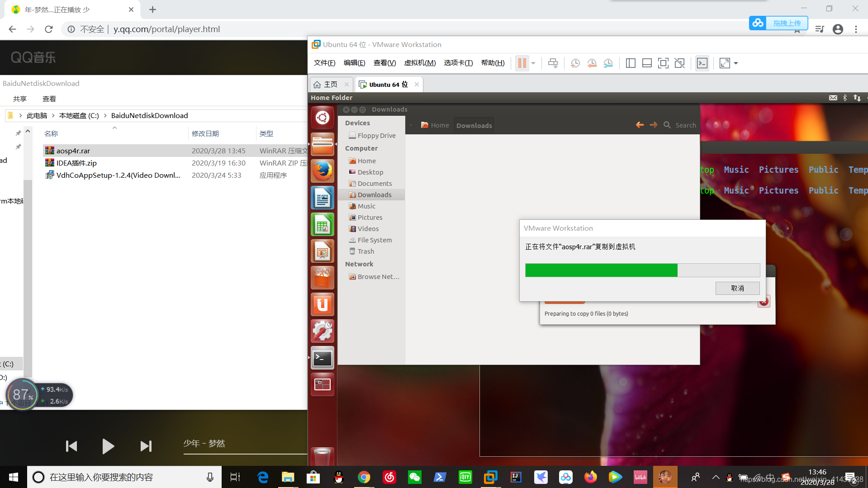Go back with the Nautilus left arrow
The image size is (868, 488).
[640, 125]
